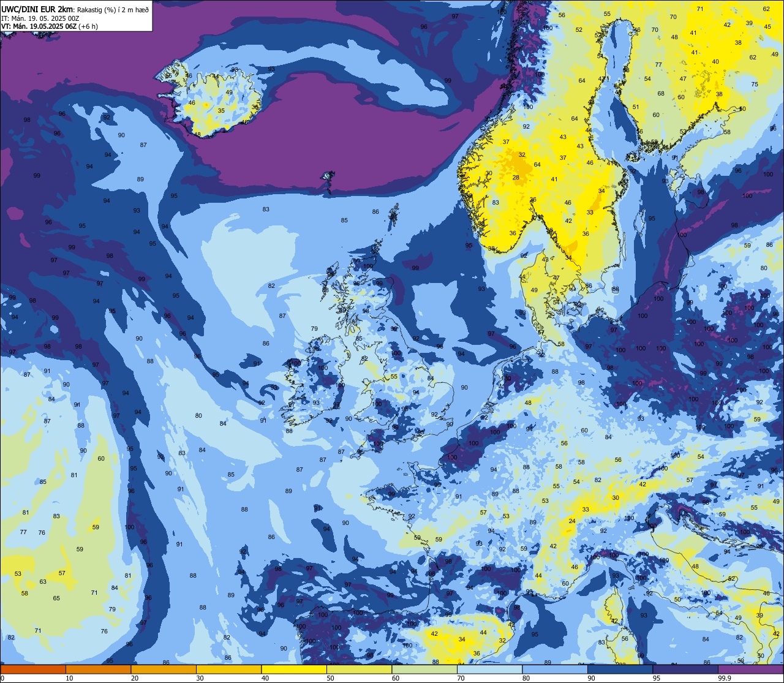784x683 pixels.
Task: Click the 90–95 dark blue legend swatch
Action: point(620,669)
